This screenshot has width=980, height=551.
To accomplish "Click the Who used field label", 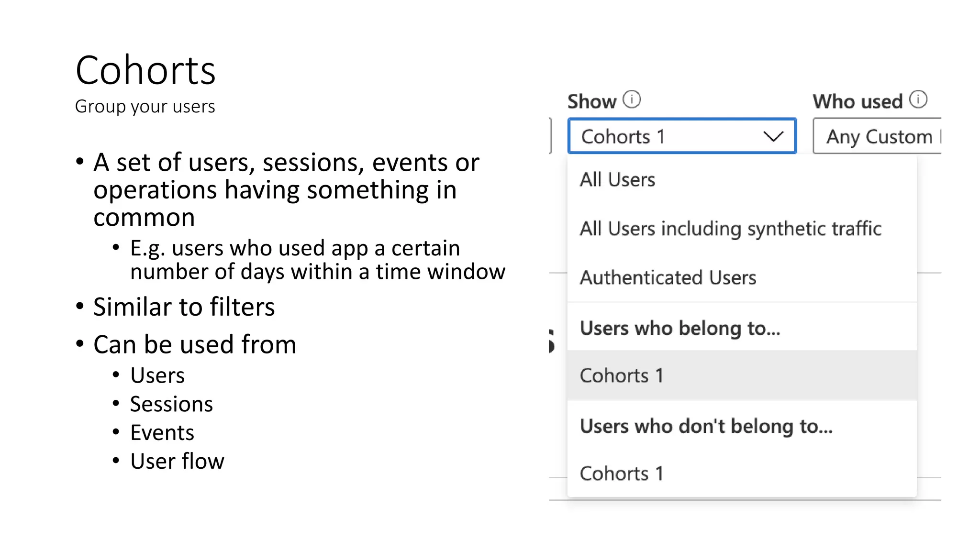I will (x=857, y=101).
